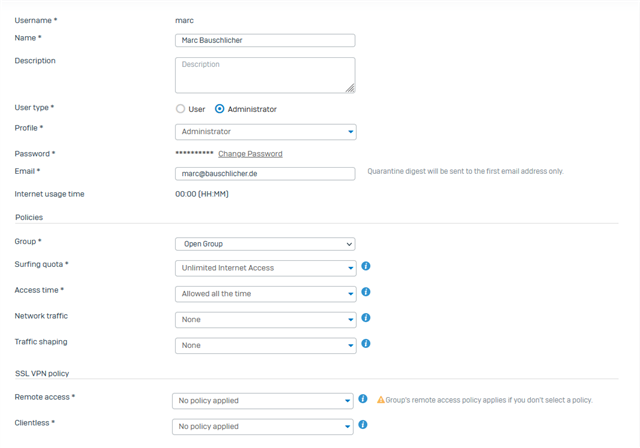Open the Surfing quota dropdown

[x=265, y=268]
